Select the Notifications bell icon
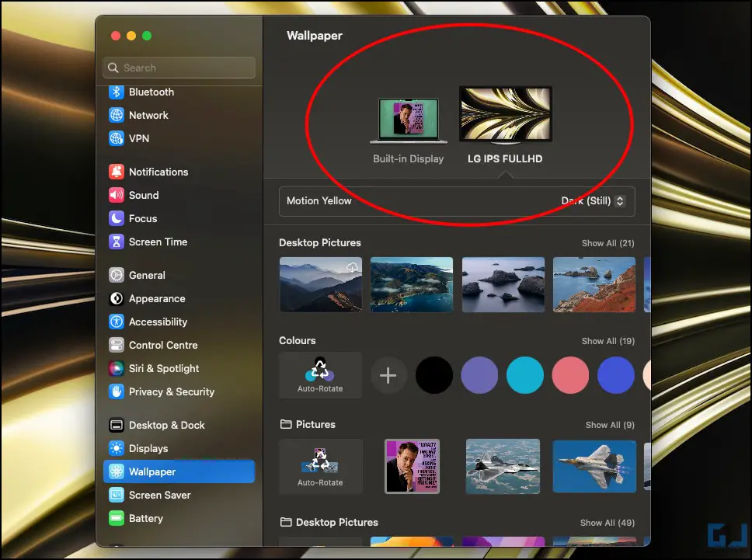 (116, 172)
